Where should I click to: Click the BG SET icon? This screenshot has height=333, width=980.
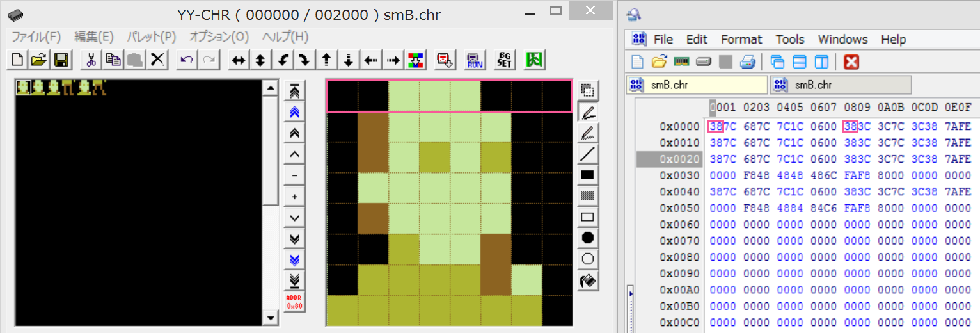point(504,60)
